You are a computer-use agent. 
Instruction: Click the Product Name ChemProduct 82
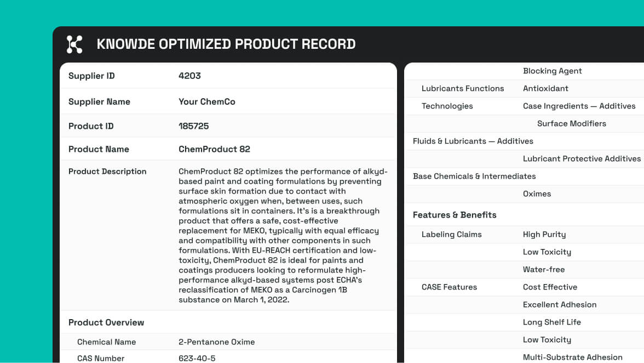pyautogui.click(x=214, y=149)
